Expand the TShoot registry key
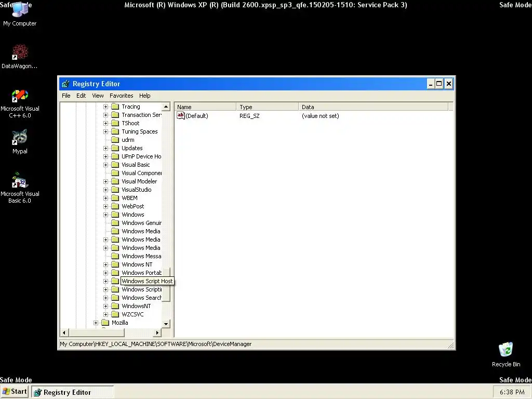532x399 pixels. 105,123
